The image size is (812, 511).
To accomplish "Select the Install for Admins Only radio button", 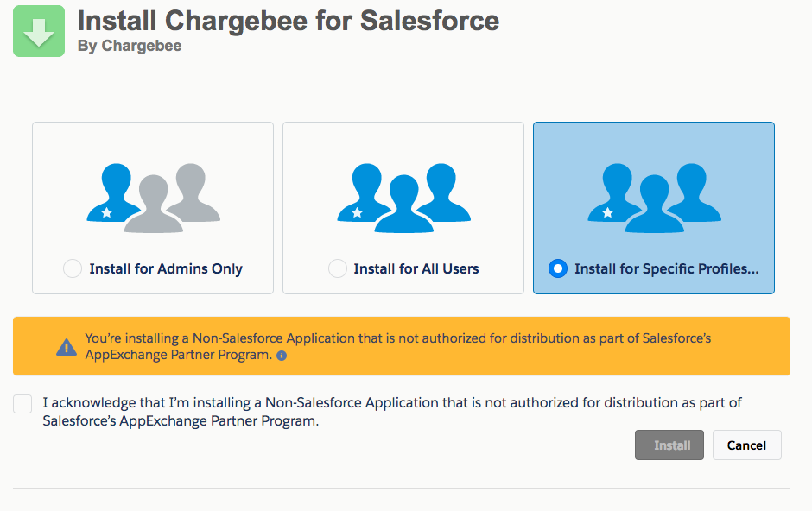I will (73, 269).
